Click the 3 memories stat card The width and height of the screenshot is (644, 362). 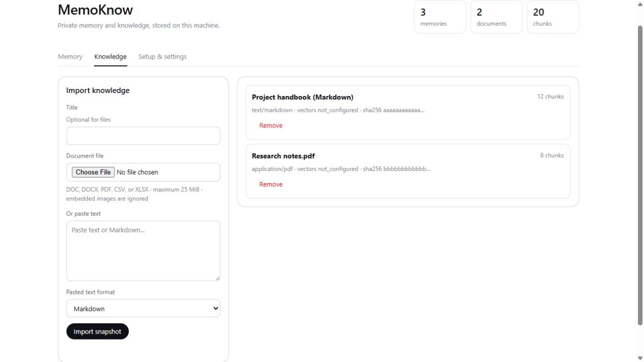pyautogui.click(x=440, y=17)
